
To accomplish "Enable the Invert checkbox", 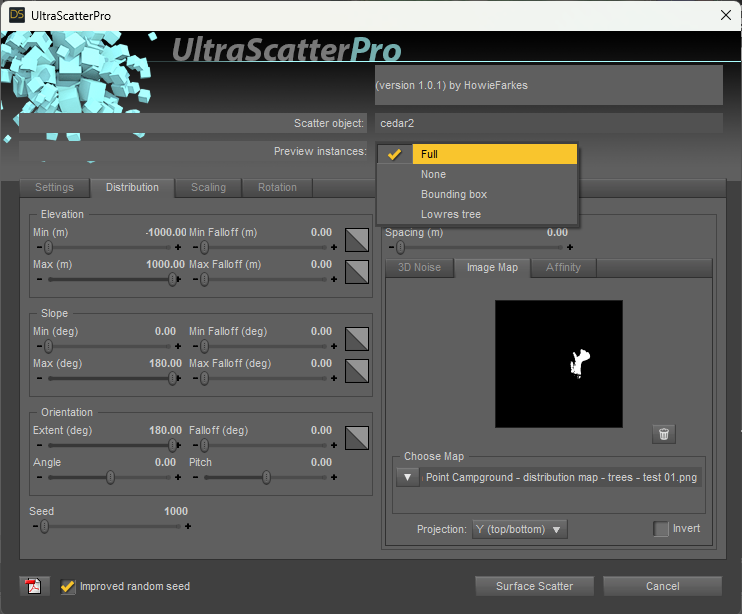I will coord(661,528).
